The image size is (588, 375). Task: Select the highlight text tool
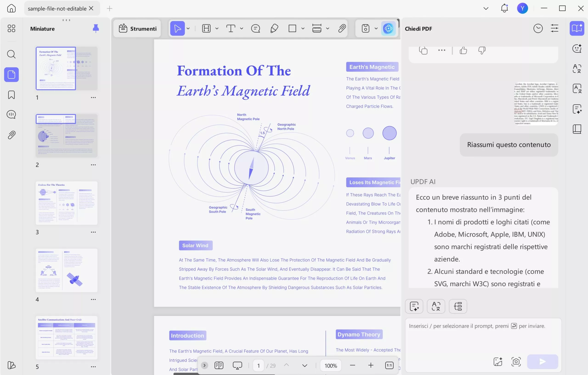tap(206, 28)
